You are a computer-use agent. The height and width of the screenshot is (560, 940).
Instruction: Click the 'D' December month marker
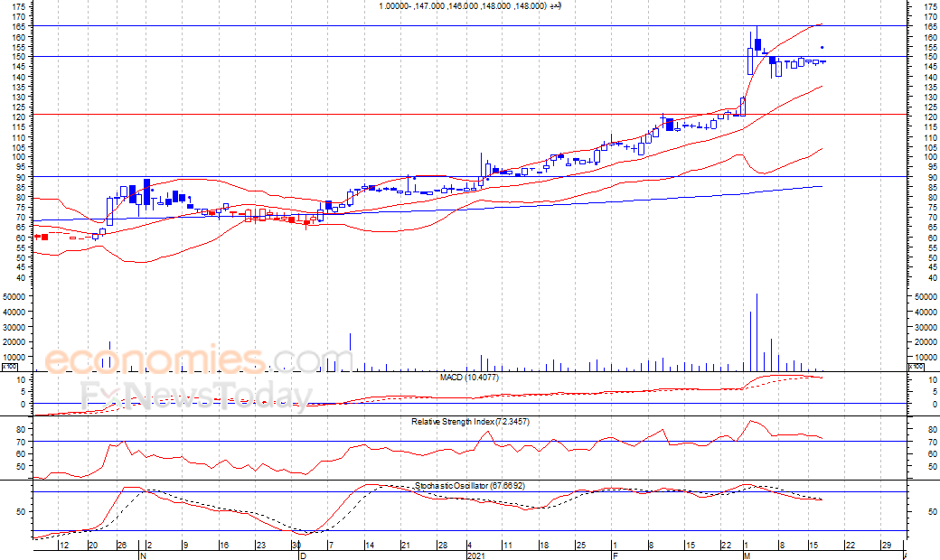[304, 555]
